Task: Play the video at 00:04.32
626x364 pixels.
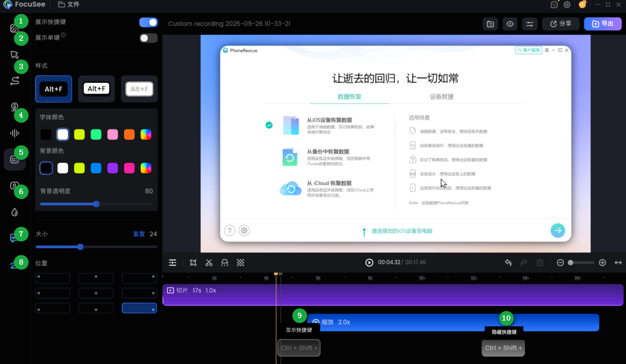Action: (370, 263)
